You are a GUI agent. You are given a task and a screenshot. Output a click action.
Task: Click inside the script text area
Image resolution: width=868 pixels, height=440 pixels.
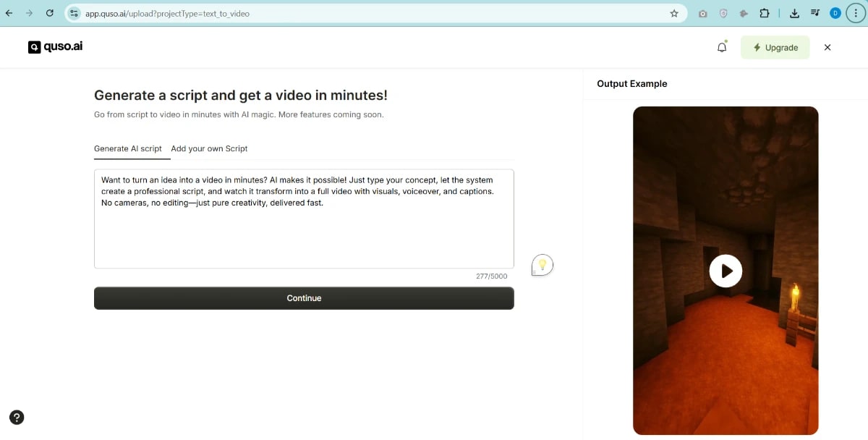304,217
